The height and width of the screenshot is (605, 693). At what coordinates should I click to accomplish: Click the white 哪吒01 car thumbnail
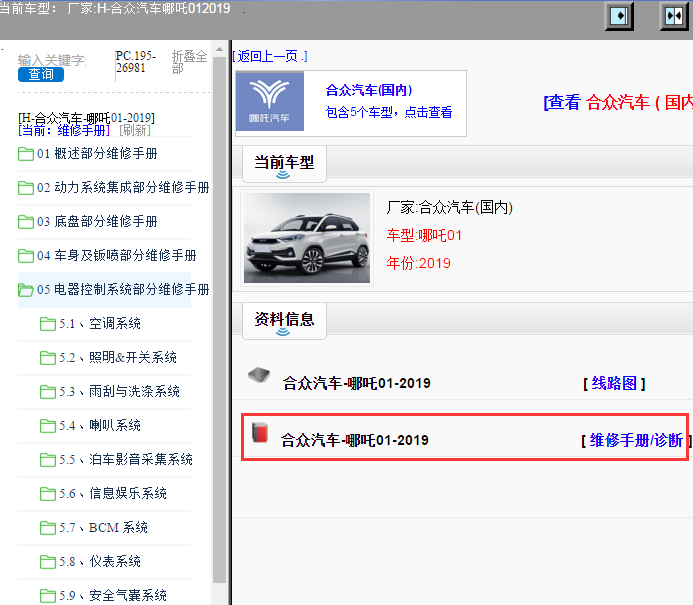point(307,238)
